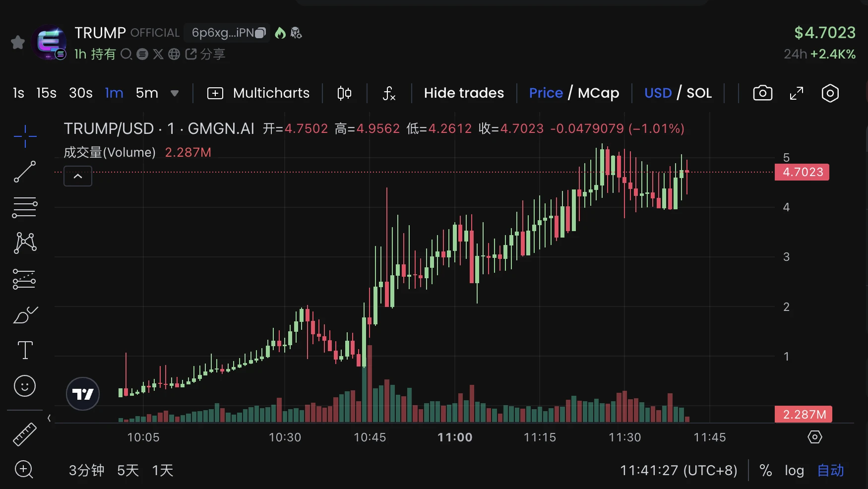Favorite TRUMP with the star icon
This screenshot has height=489, width=868.
coord(18,43)
